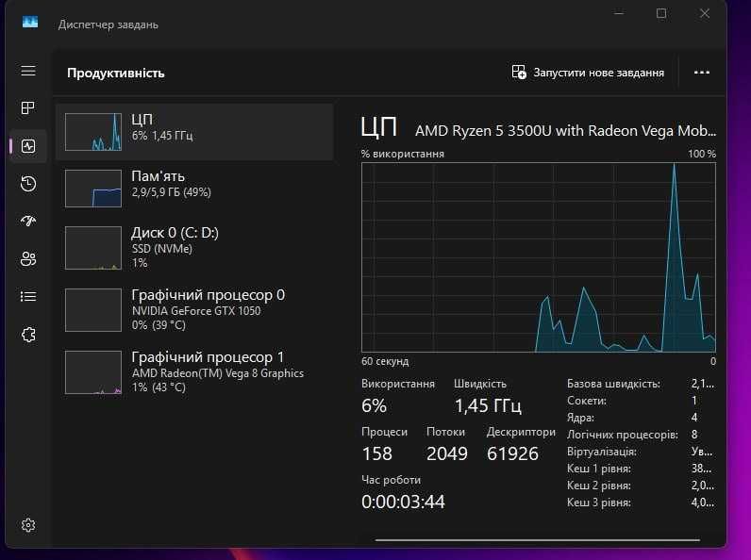Click the Ядра label
Viewport: 751px width, 560px height.
click(x=580, y=418)
